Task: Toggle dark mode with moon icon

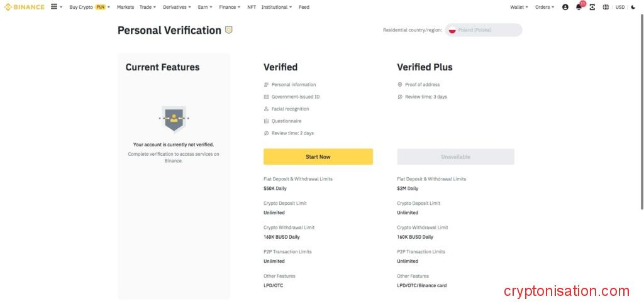Action: (x=633, y=7)
